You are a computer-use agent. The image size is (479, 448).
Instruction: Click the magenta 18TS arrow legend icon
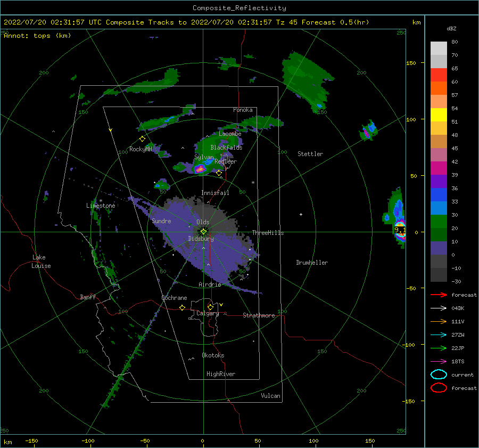coord(439,362)
